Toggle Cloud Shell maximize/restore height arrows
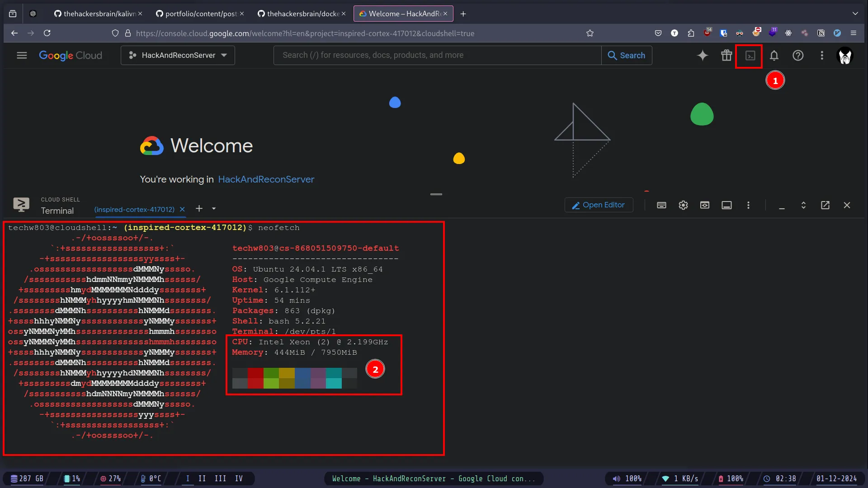 (803, 205)
